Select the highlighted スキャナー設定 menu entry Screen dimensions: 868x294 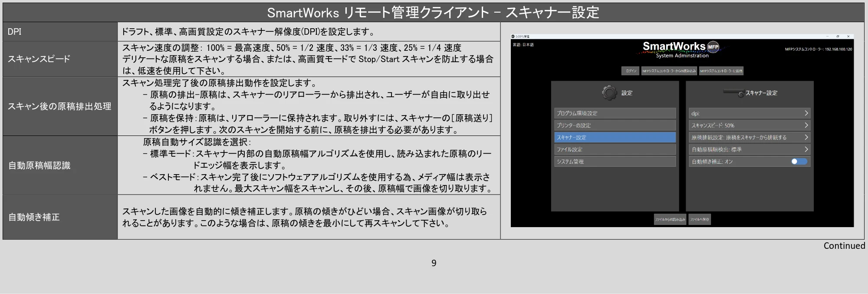[615, 137]
